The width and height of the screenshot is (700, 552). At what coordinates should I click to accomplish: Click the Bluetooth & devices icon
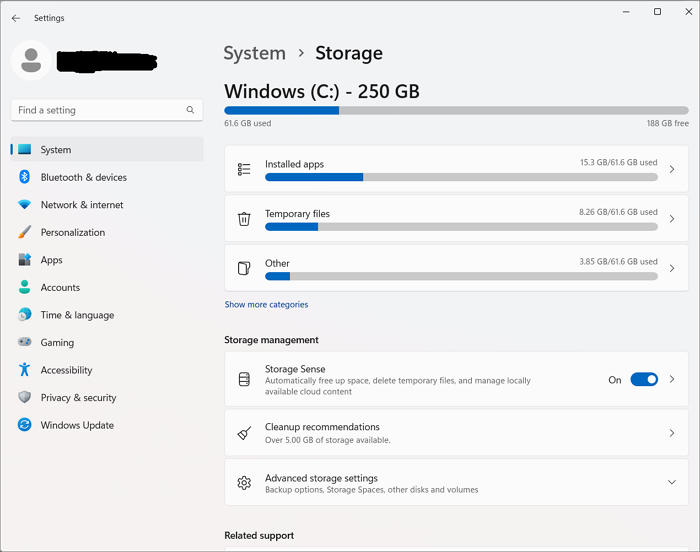click(24, 177)
